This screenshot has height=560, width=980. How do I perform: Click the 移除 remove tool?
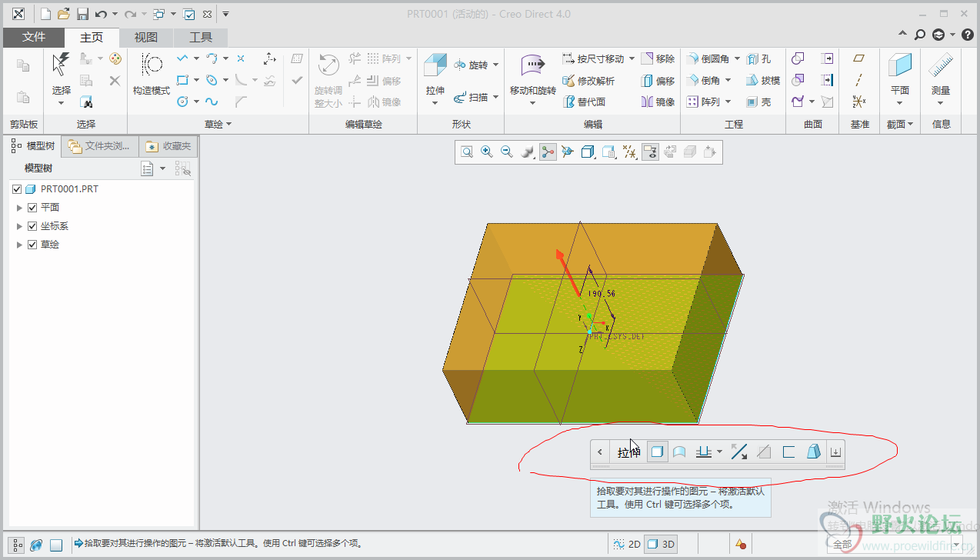(x=658, y=59)
